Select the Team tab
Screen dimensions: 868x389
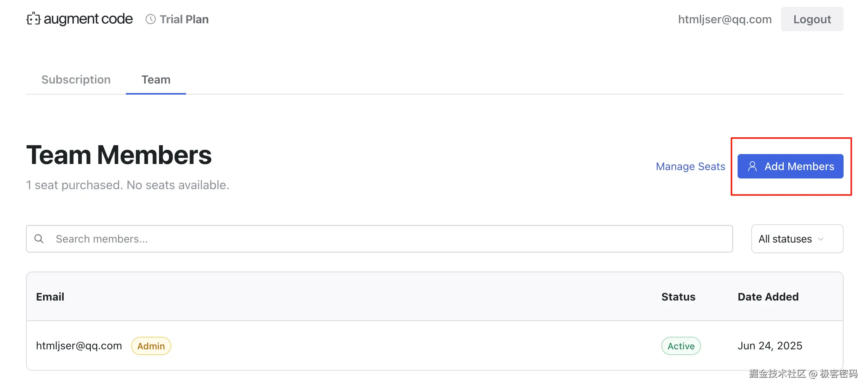coord(156,79)
